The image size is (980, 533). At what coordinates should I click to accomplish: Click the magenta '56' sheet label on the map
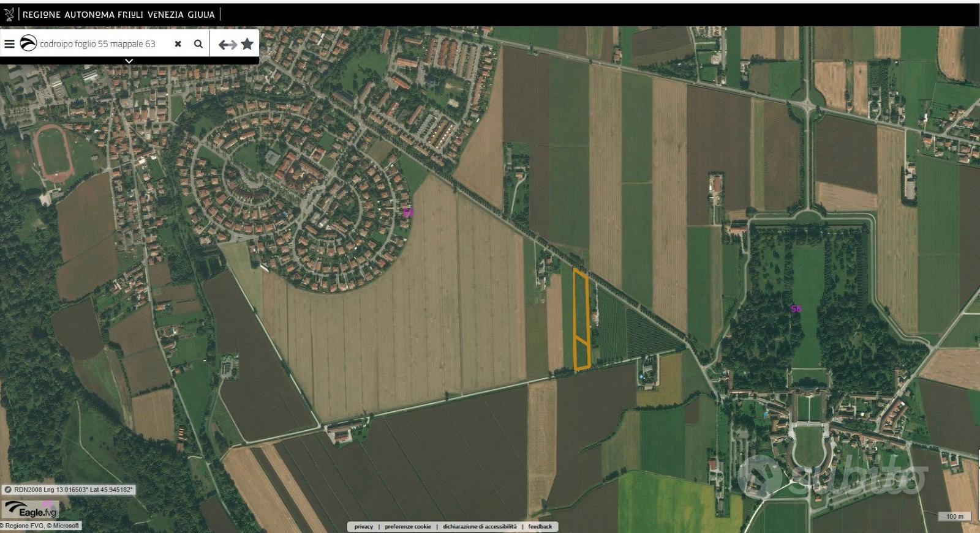pyautogui.click(x=796, y=309)
